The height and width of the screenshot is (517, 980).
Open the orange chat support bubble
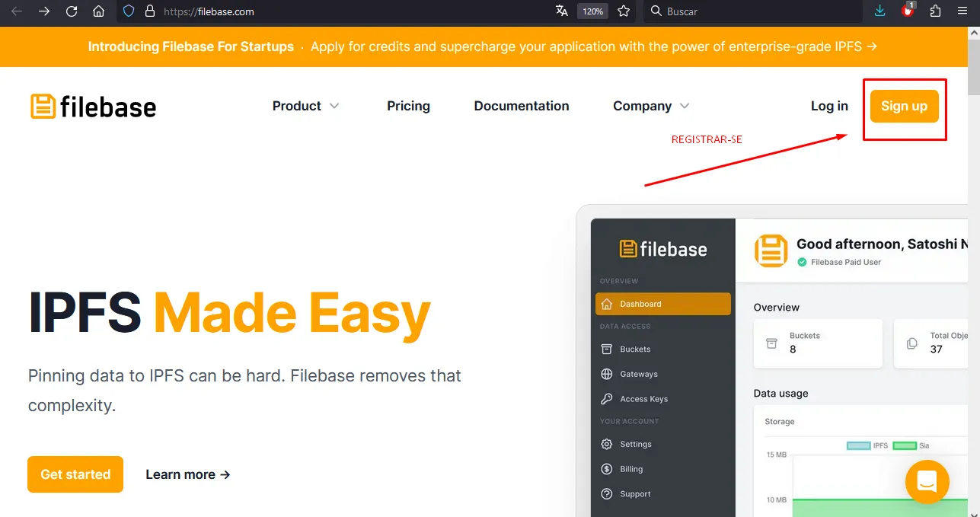point(927,482)
